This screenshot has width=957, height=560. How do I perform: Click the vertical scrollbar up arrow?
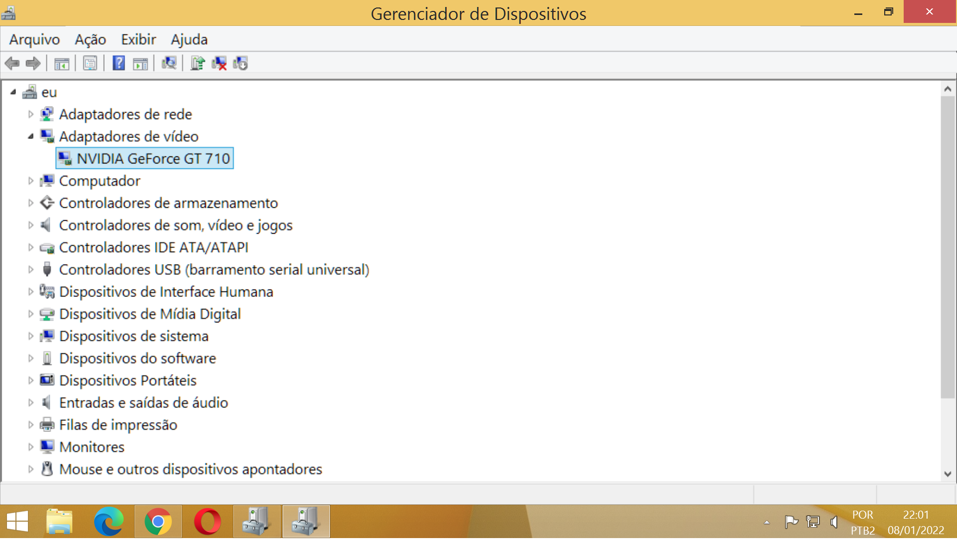948,89
